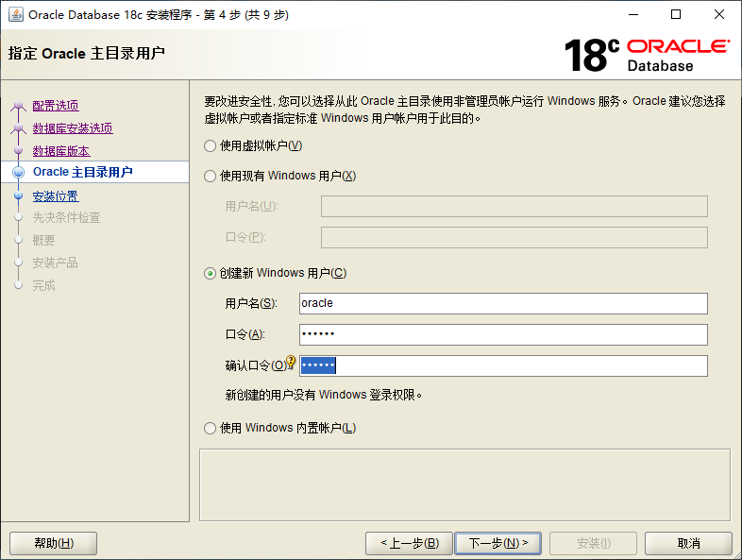Viewport: 742px width, 560px height.
Task: Open the 数据库版本 step link
Action: [x=61, y=151]
